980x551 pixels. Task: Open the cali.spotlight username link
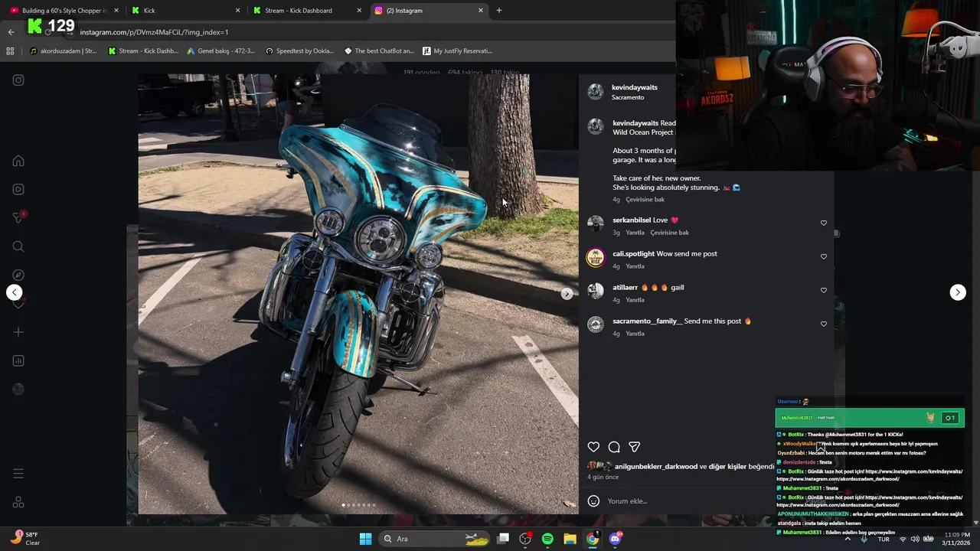click(x=633, y=253)
